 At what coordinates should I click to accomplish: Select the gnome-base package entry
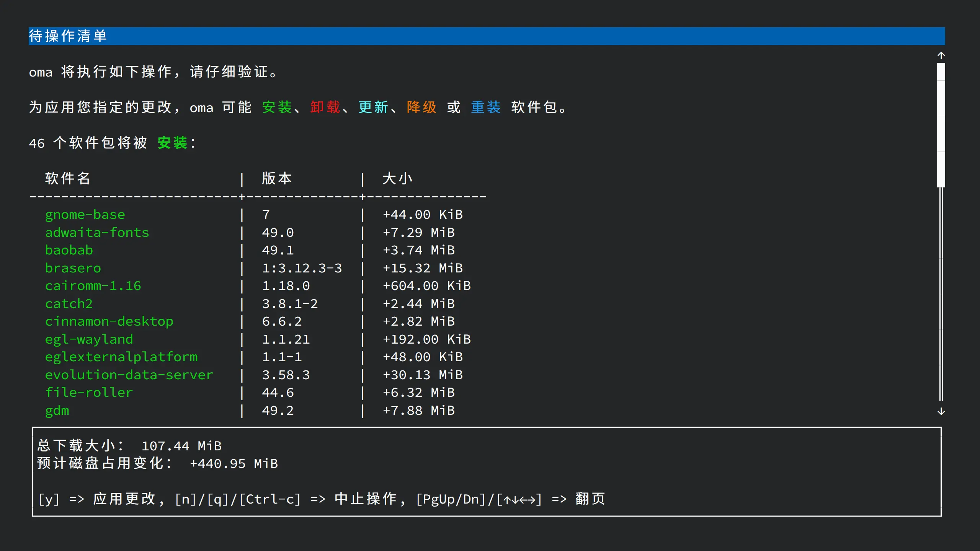(x=85, y=214)
